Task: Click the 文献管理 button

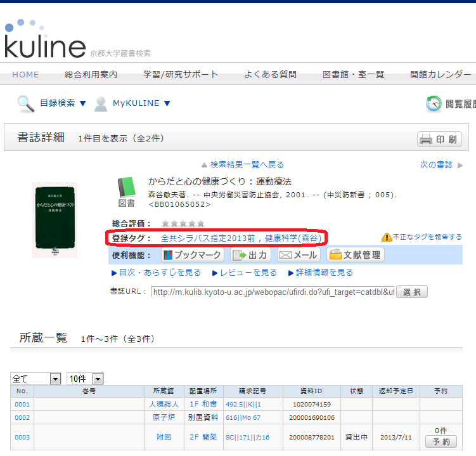Action: click(x=356, y=255)
